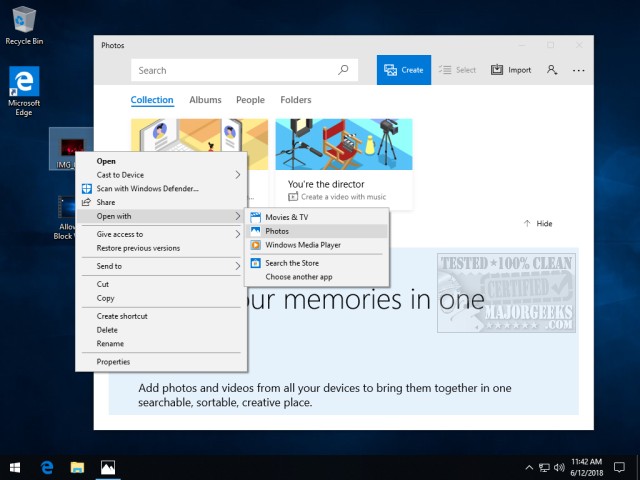
Task: Click Hide to collapse the suggestion cards
Action: click(x=538, y=223)
